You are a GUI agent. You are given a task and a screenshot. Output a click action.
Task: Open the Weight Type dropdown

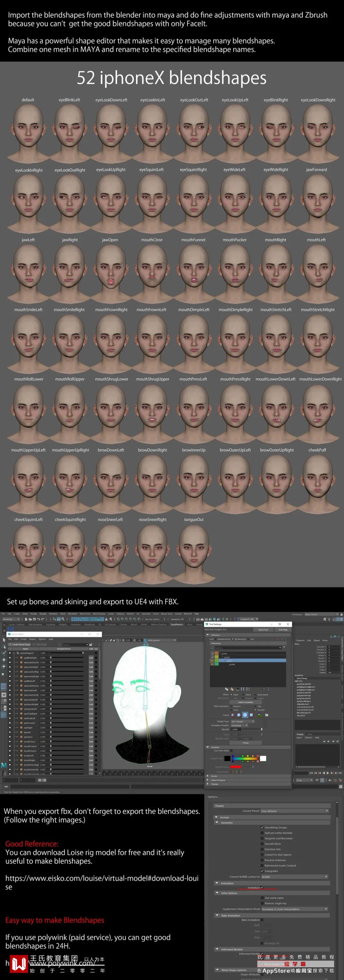point(243,722)
